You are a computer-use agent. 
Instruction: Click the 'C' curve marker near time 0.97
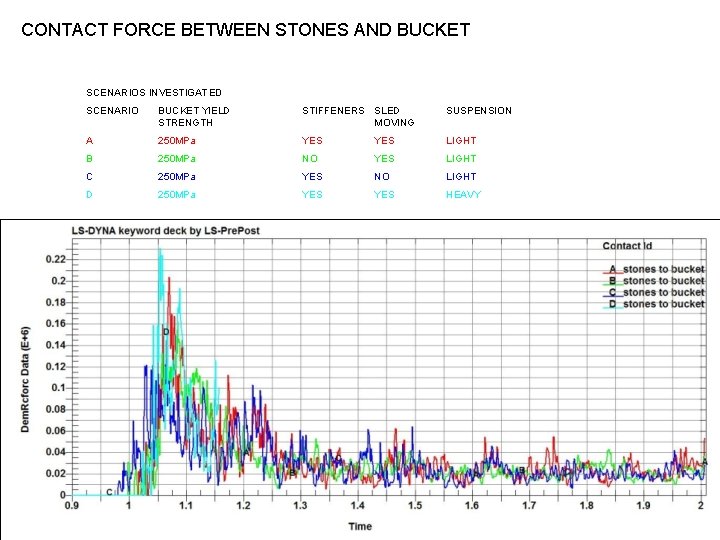[x=109, y=492]
